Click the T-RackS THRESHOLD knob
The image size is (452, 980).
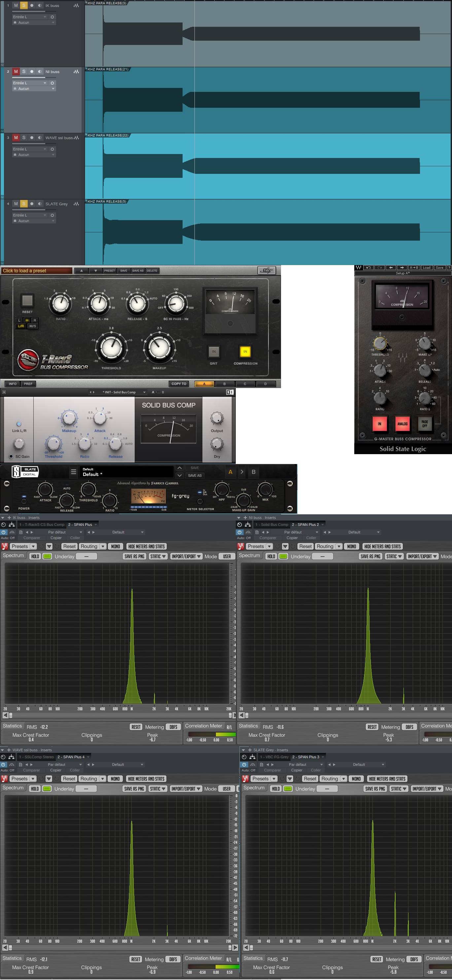click(111, 347)
